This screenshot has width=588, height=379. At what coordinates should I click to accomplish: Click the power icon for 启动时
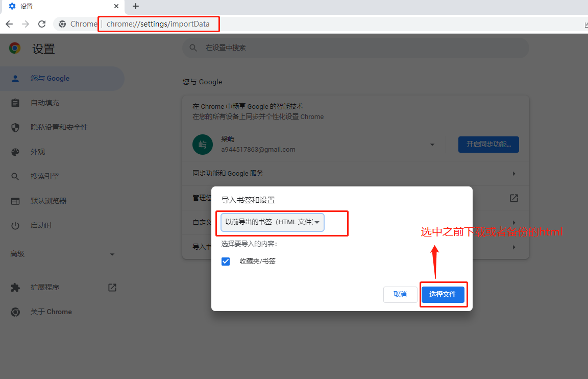pyautogui.click(x=15, y=226)
